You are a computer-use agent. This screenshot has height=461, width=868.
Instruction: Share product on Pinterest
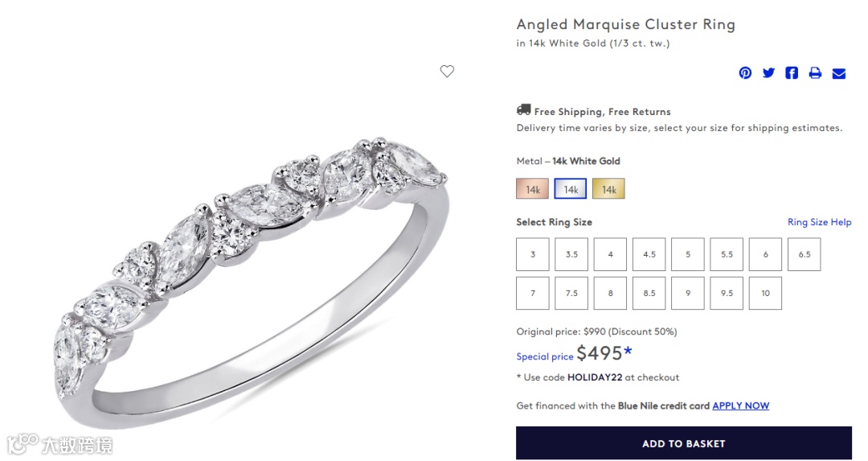[x=746, y=73]
